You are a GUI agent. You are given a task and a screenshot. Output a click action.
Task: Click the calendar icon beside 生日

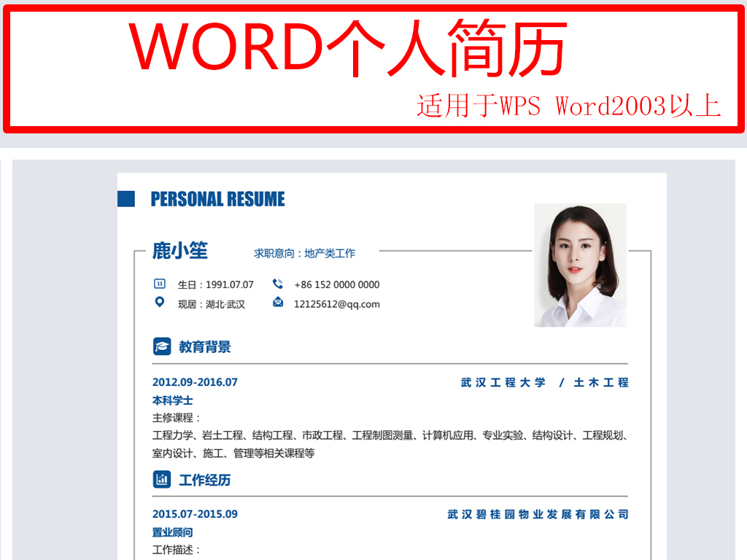[x=161, y=284]
